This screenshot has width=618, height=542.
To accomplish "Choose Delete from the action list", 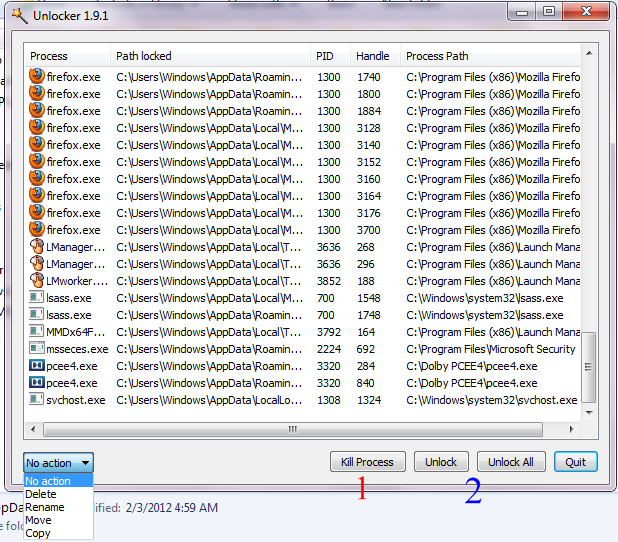I will pyautogui.click(x=58, y=494).
